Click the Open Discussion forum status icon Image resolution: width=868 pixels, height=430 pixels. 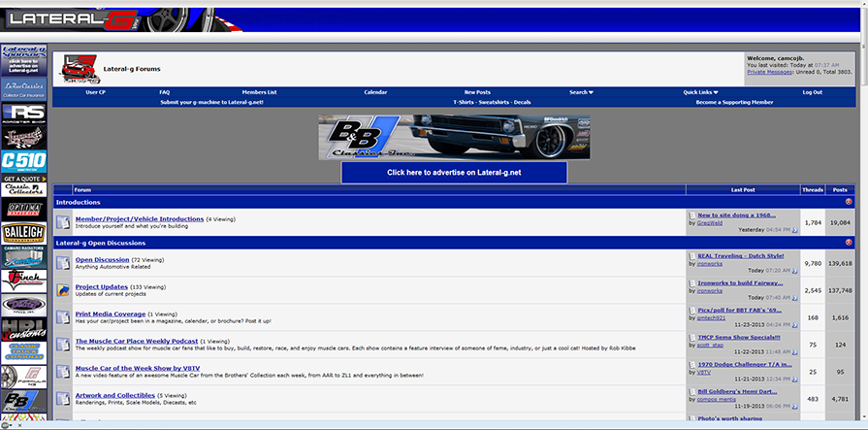63,263
